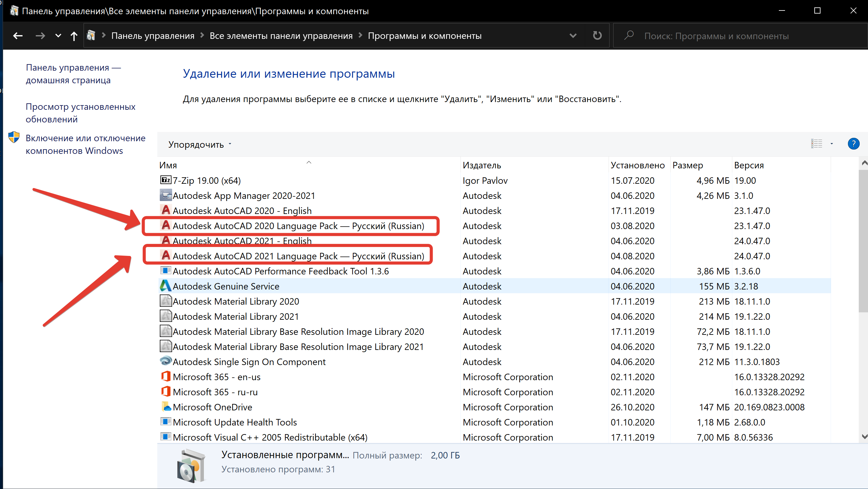
Task: Change list view with the view icon
Action: click(x=816, y=144)
